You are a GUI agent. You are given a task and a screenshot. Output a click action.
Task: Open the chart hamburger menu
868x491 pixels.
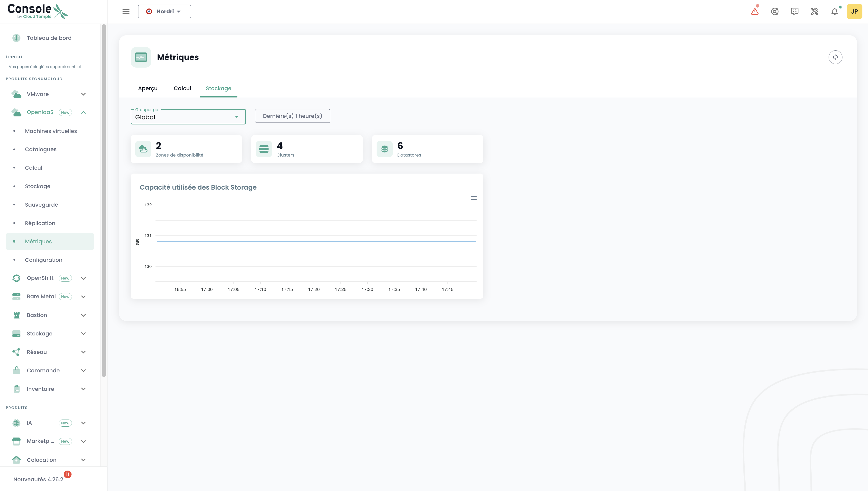tap(473, 198)
